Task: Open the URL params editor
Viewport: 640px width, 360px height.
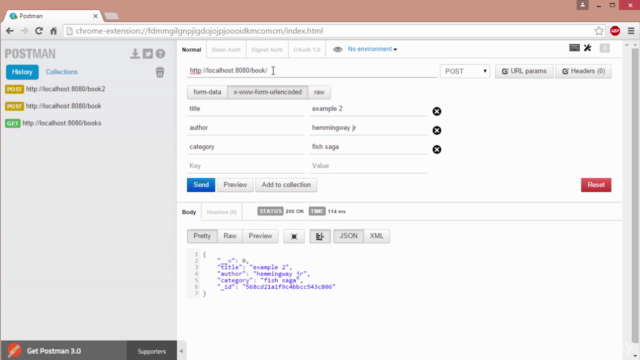Action: tap(524, 71)
